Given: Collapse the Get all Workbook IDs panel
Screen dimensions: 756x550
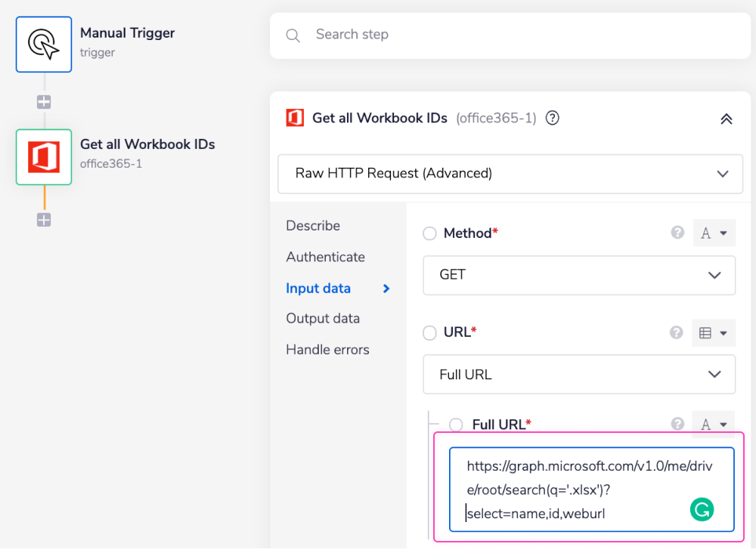Looking at the screenshot, I should tap(727, 119).
